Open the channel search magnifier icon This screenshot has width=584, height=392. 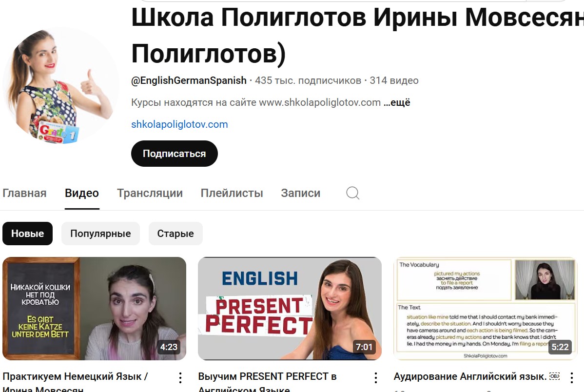(352, 193)
